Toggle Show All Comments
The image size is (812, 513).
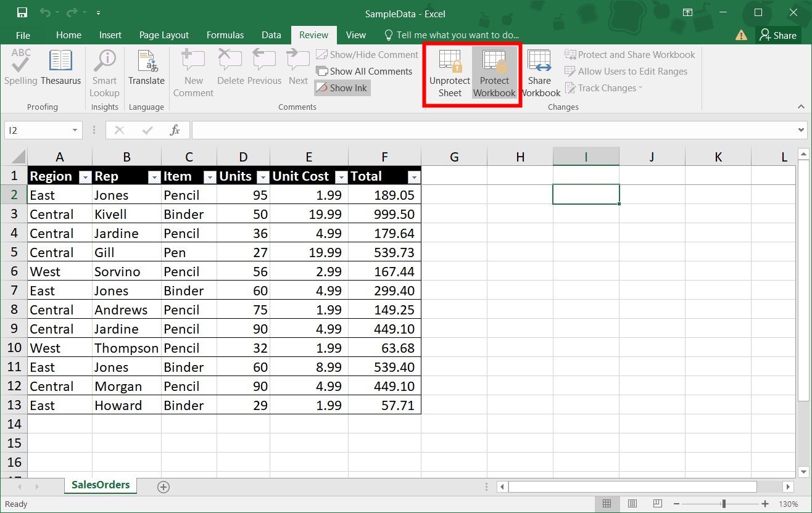click(364, 71)
